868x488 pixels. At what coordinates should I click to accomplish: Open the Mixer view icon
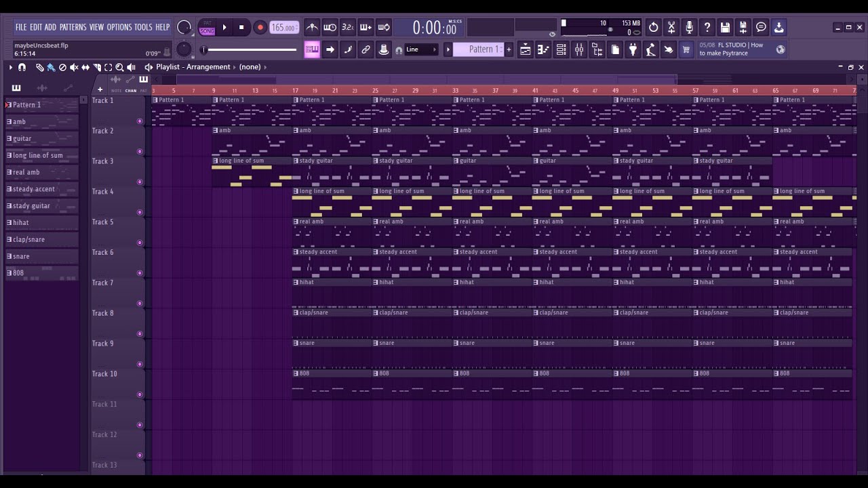coord(579,49)
